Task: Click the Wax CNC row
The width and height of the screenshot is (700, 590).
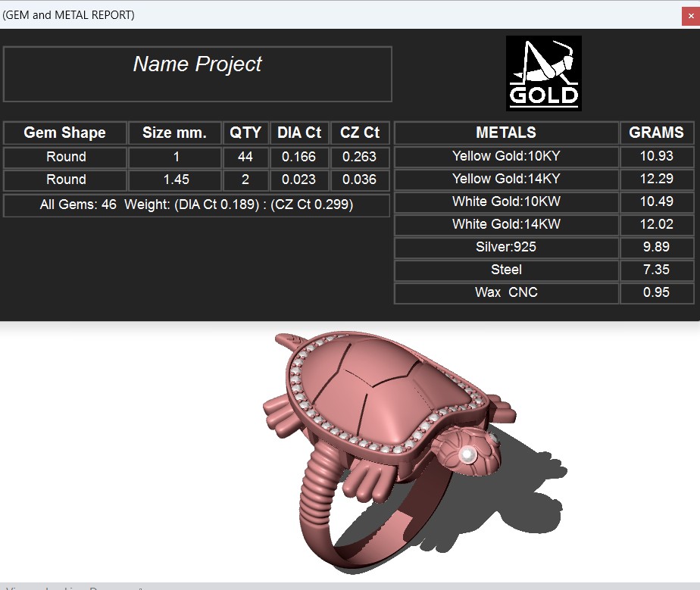Action: 506,293
